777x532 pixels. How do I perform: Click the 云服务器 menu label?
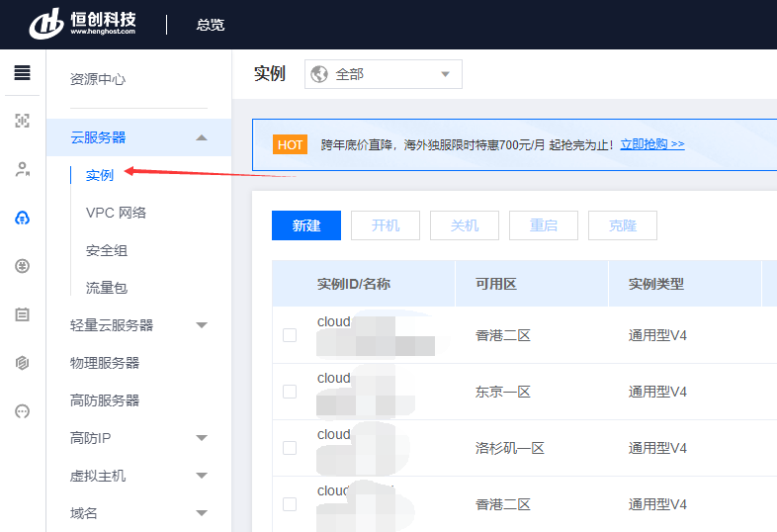98,137
